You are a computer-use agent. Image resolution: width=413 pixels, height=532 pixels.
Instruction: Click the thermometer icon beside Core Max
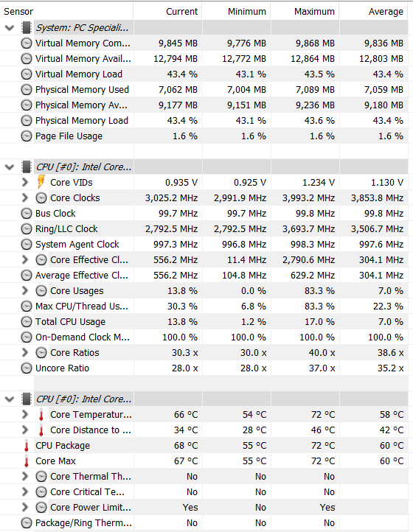point(27,461)
